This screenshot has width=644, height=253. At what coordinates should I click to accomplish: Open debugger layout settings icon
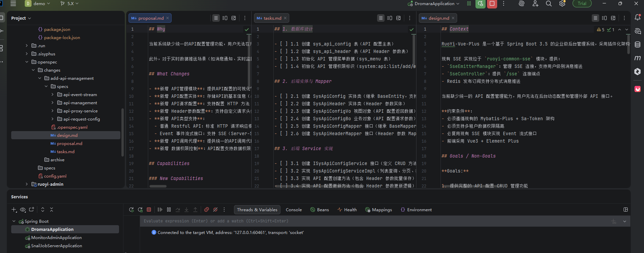click(626, 210)
